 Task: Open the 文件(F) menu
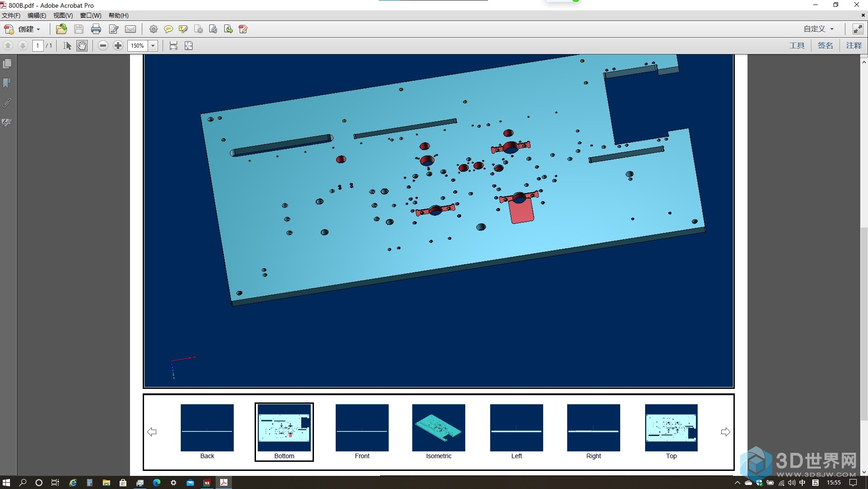point(11,15)
